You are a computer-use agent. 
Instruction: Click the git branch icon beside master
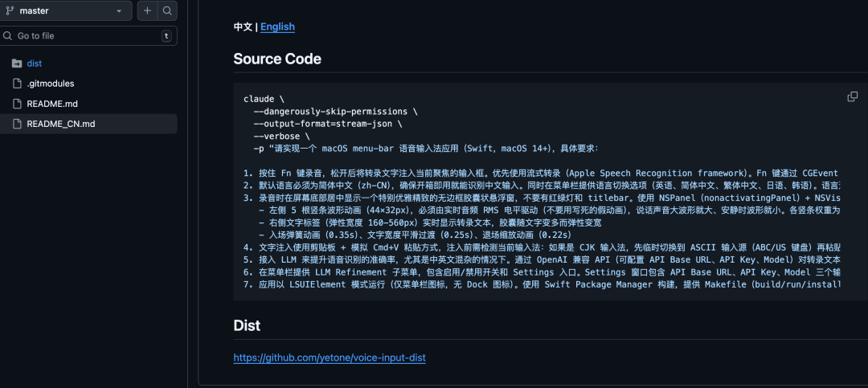coord(10,10)
